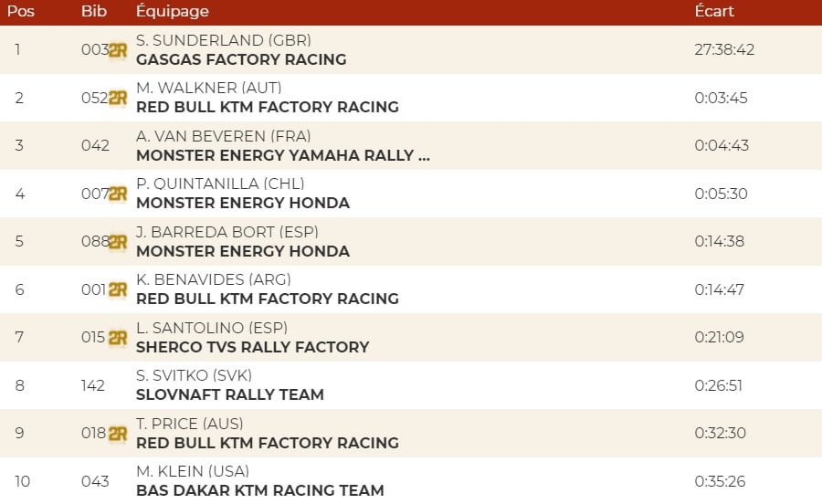Click the 2R badge next to bib 003

pos(118,50)
